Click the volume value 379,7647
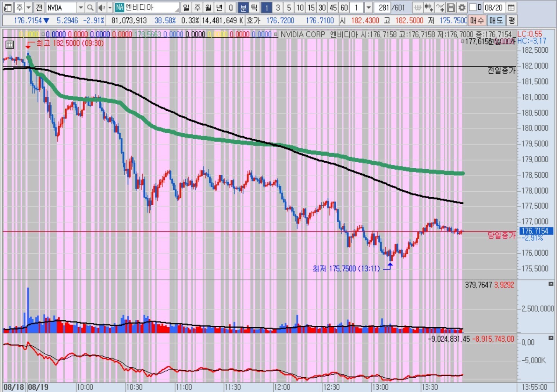Screen dimensions: 557x392 click(x=479, y=285)
